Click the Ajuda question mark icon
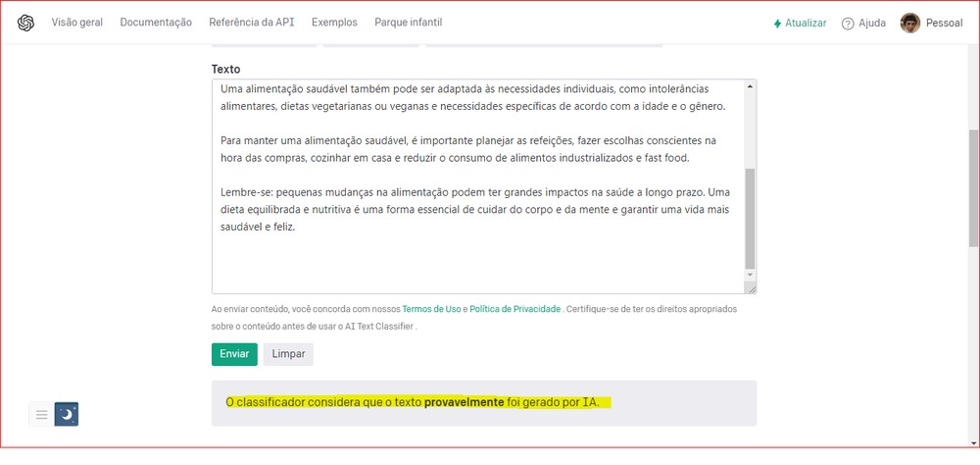The height and width of the screenshot is (465, 980). coord(848,24)
